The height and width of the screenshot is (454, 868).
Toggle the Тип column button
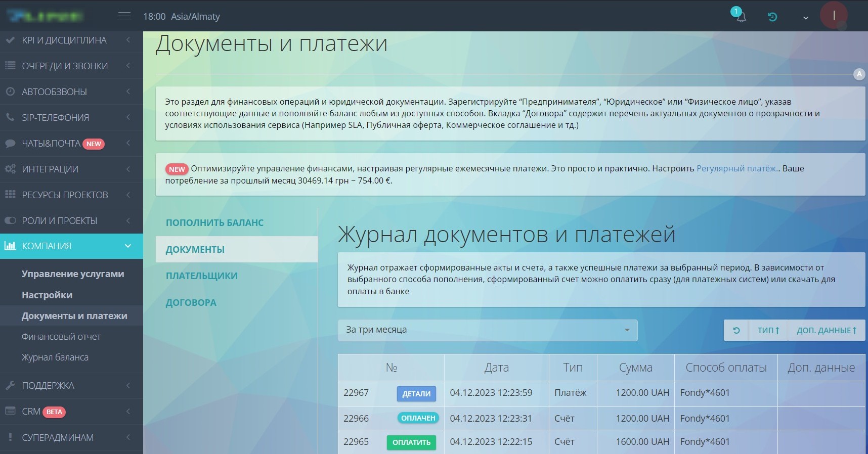pyautogui.click(x=768, y=330)
